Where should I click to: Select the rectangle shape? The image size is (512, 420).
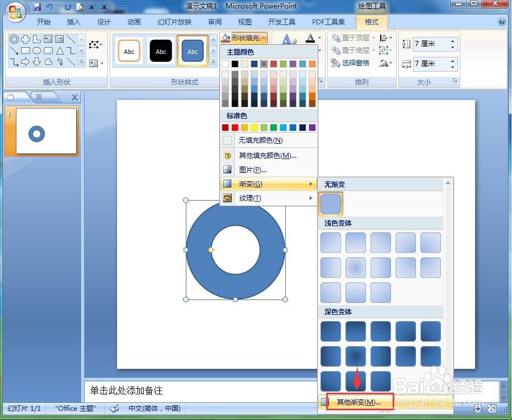[25, 51]
